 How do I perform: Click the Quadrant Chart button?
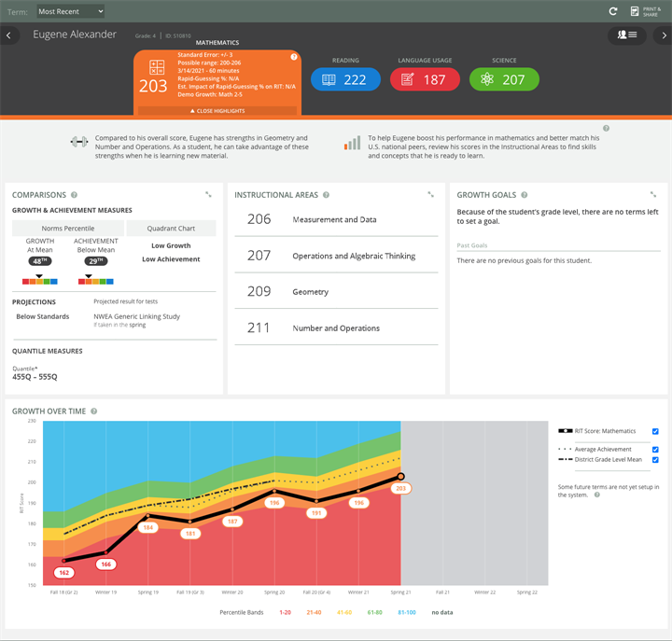171,229
